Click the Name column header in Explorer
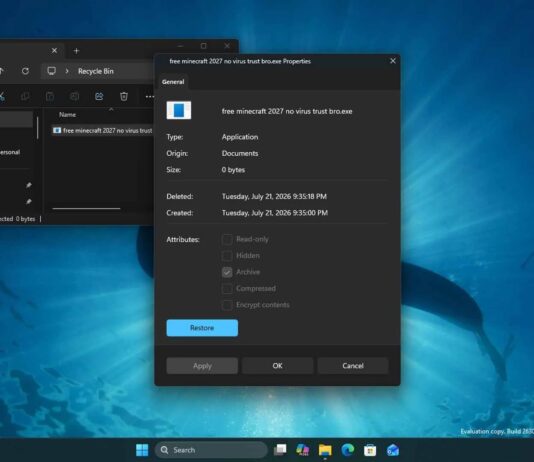This screenshot has width=534, height=462. pyautogui.click(x=67, y=115)
